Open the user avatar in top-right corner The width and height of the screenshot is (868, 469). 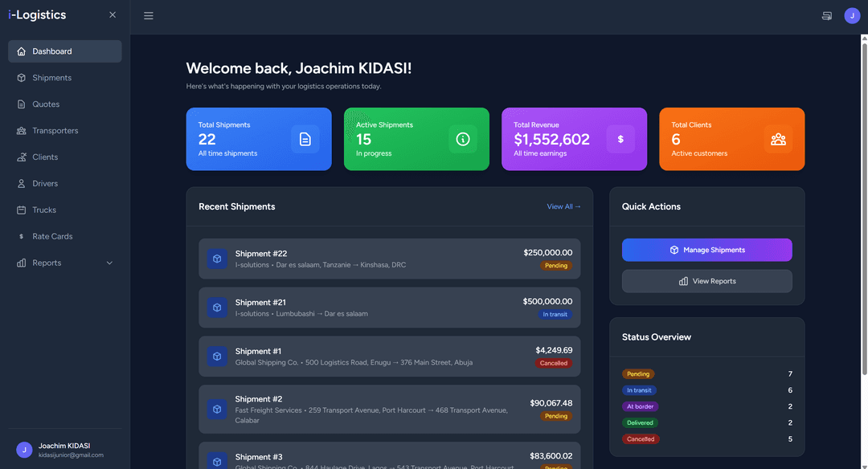[852, 16]
